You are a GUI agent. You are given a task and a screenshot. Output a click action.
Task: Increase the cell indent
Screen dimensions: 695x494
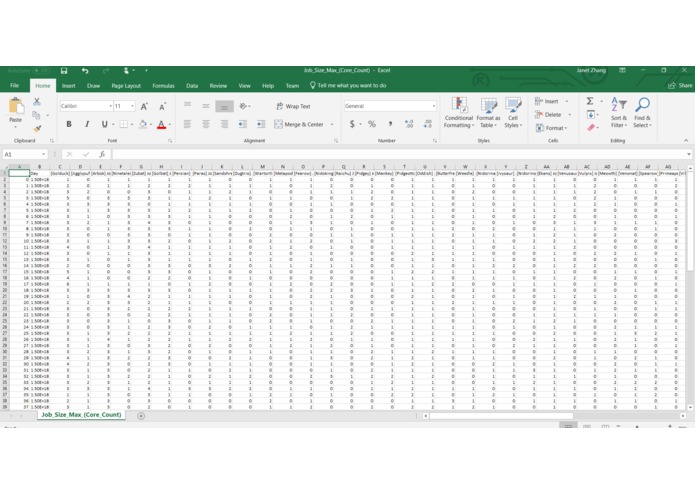point(261,124)
